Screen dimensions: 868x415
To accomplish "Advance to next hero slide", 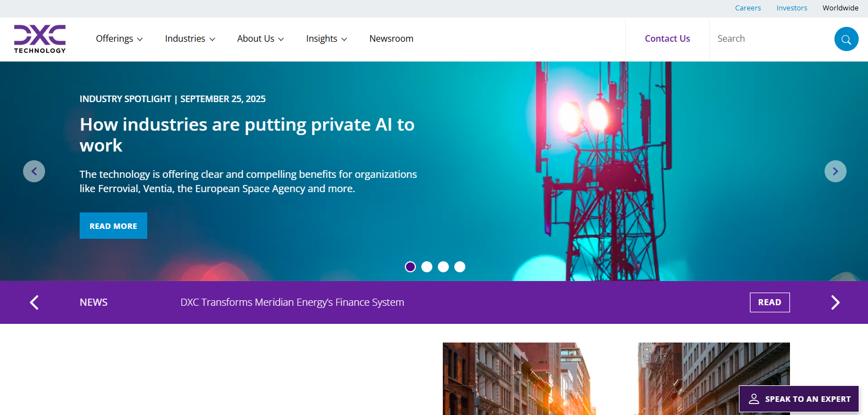I will [x=835, y=171].
